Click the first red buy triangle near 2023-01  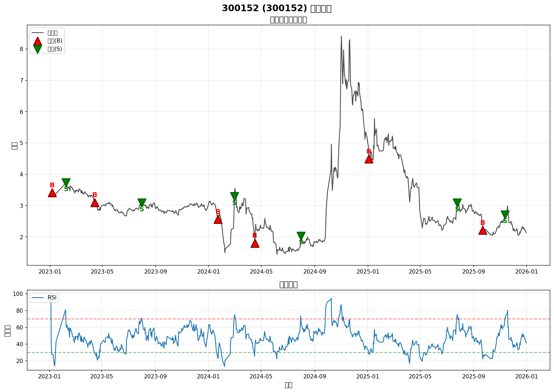pyautogui.click(x=52, y=193)
